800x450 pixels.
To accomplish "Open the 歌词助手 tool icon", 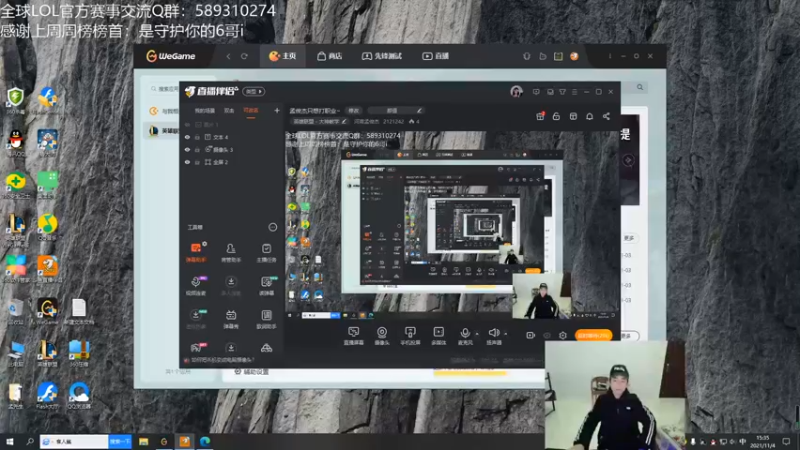I will tap(266, 319).
